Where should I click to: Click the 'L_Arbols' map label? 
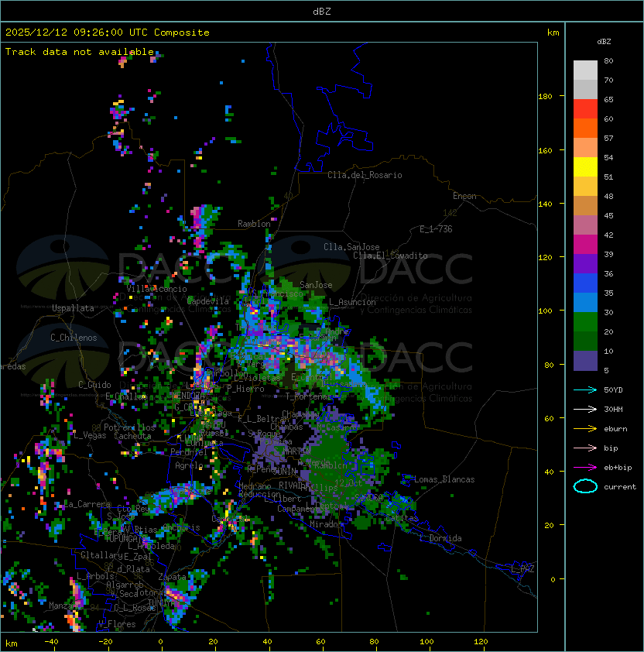click(95, 576)
